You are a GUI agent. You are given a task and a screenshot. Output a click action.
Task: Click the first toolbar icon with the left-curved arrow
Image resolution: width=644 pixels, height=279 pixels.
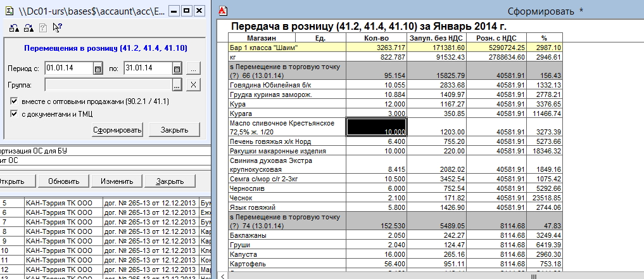pos(14,27)
